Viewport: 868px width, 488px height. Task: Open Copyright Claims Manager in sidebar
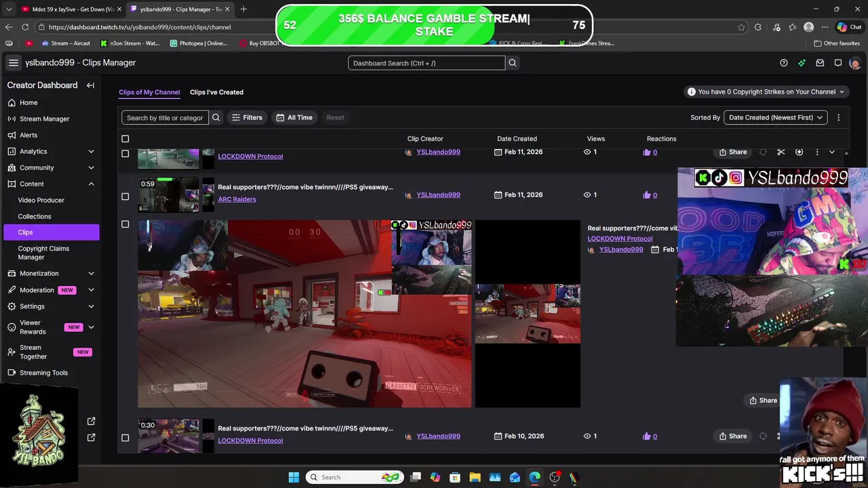pyautogui.click(x=43, y=253)
